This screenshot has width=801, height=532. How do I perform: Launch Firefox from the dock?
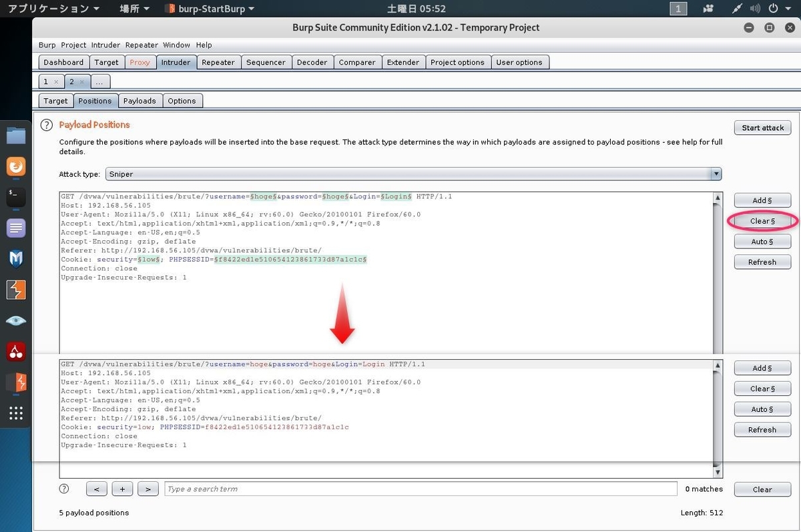coord(16,166)
